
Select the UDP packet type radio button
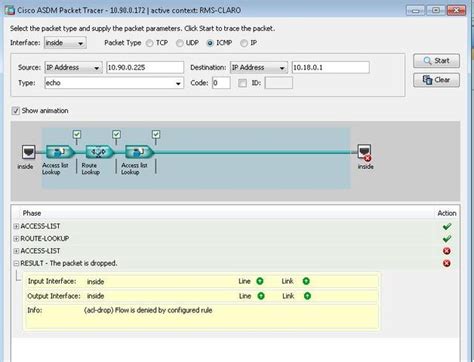coord(180,43)
